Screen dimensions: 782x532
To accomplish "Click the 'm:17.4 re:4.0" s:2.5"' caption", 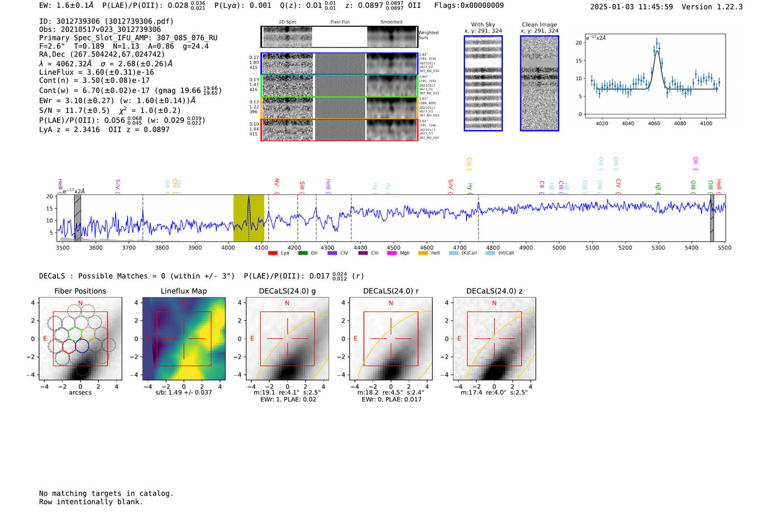I will click(x=494, y=392).
